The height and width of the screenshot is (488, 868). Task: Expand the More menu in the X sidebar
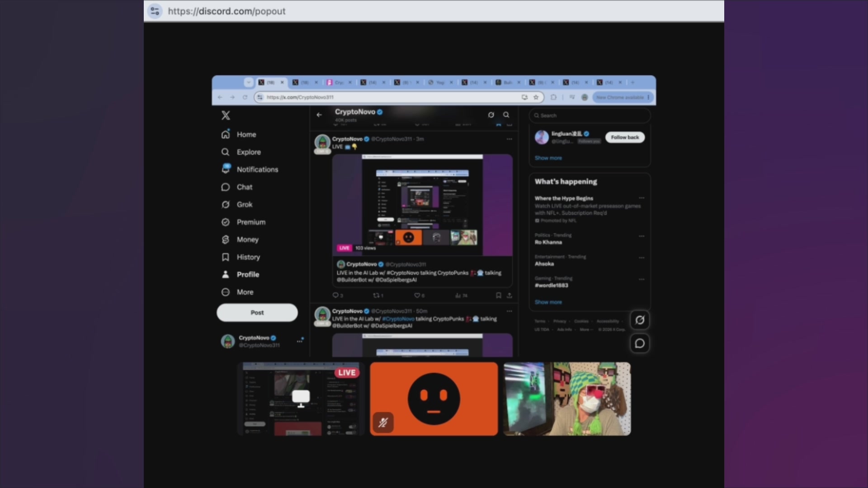(x=237, y=292)
